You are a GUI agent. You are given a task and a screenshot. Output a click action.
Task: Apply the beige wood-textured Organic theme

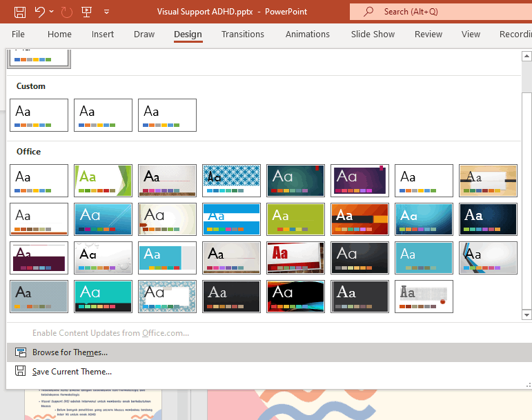(489, 181)
